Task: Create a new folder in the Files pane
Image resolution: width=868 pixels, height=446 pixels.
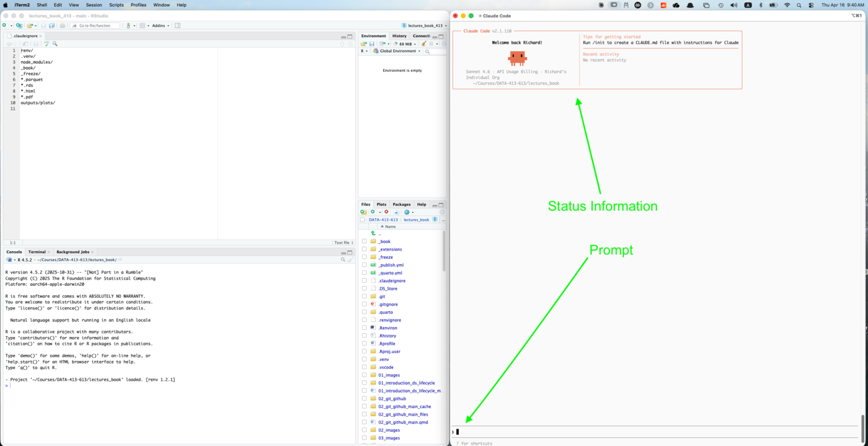Action: tap(363, 212)
